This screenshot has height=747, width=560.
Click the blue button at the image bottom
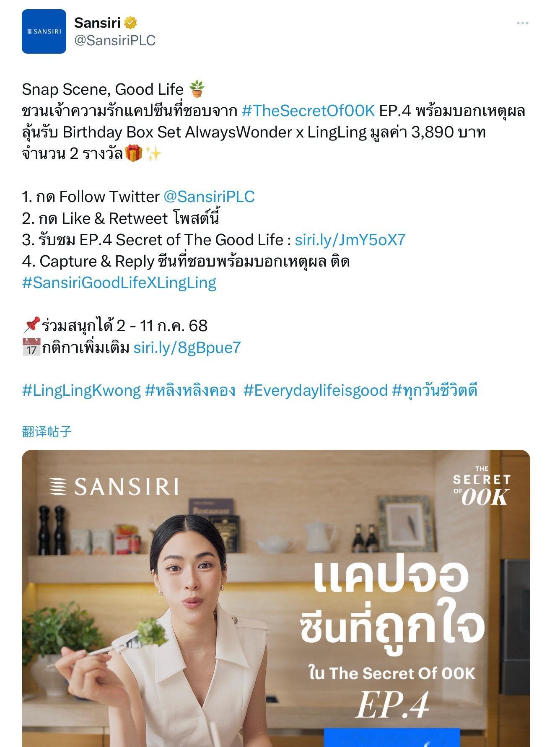tap(392, 738)
